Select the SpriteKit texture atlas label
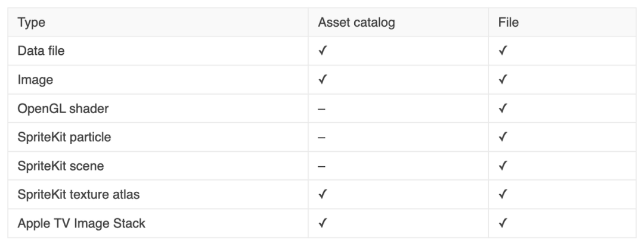The height and width of the screenshot is (246, 644). 79,195
